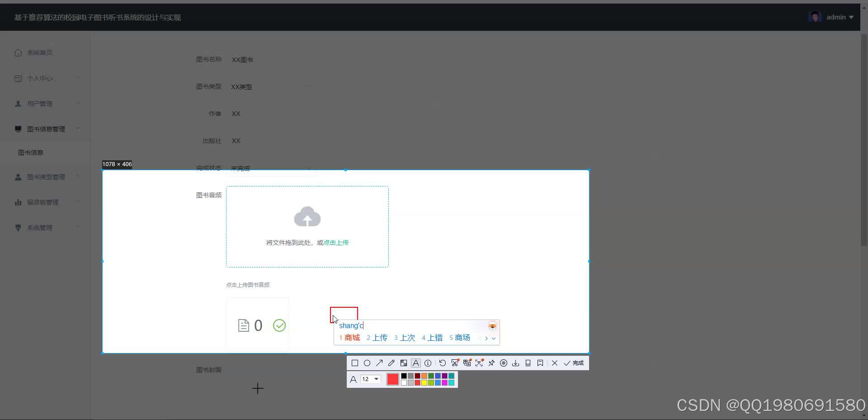This screenshot has height=420, width=868.
Task: Click 完成 to finish the screenshot
Action: [574, 363]
